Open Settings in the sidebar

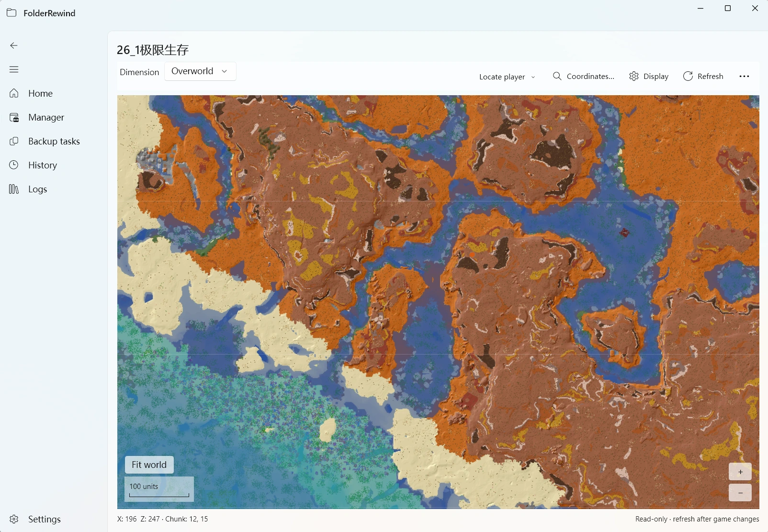point(54,519)
